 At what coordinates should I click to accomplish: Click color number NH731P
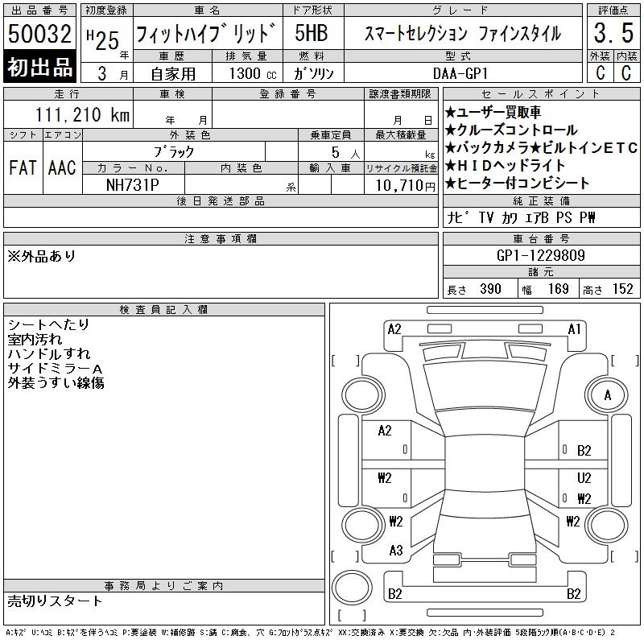tap(133, 185)
